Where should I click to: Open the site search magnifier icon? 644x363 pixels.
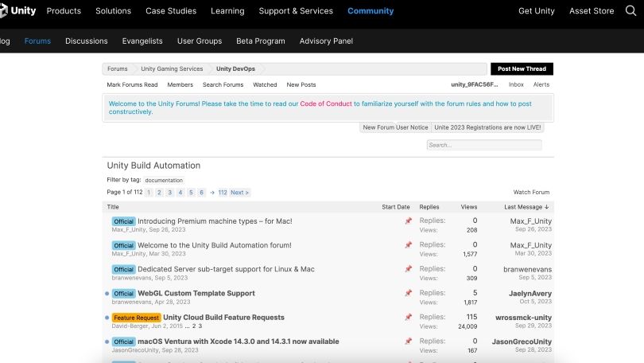coord(631,11)
